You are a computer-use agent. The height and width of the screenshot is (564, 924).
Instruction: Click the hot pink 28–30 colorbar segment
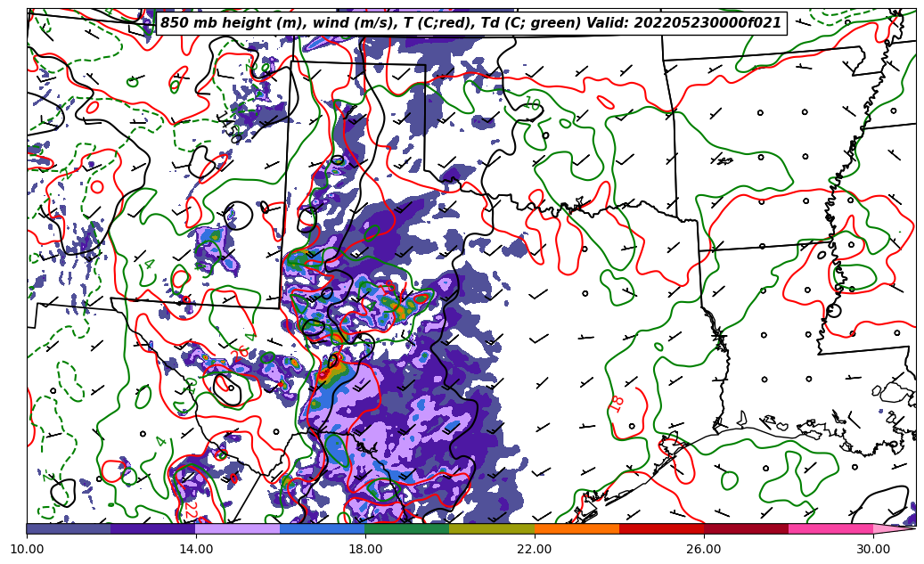[830, 528]
